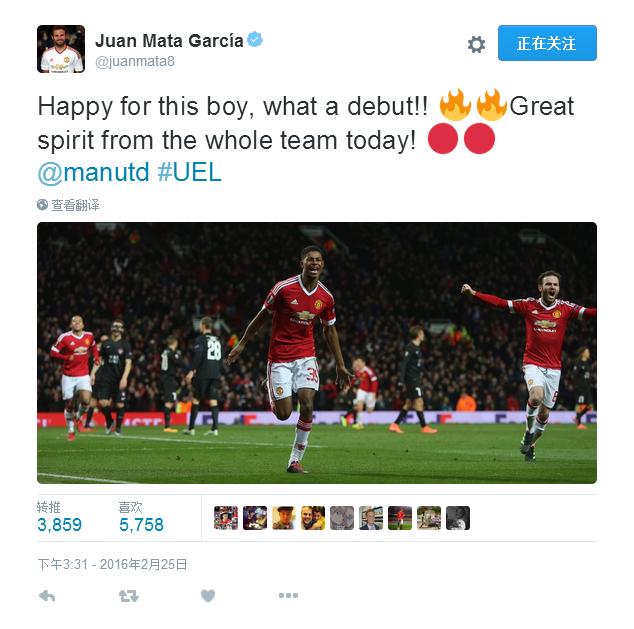Click the @juanmata8 handle
The width and height of the screenshot is (634, 629).
(x=135, y=61)
